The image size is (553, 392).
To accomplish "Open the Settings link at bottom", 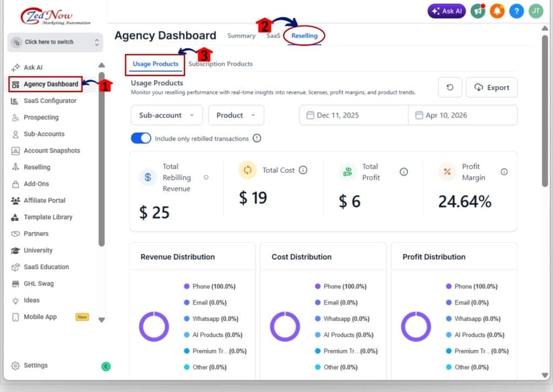I will (x=30, y=366).
